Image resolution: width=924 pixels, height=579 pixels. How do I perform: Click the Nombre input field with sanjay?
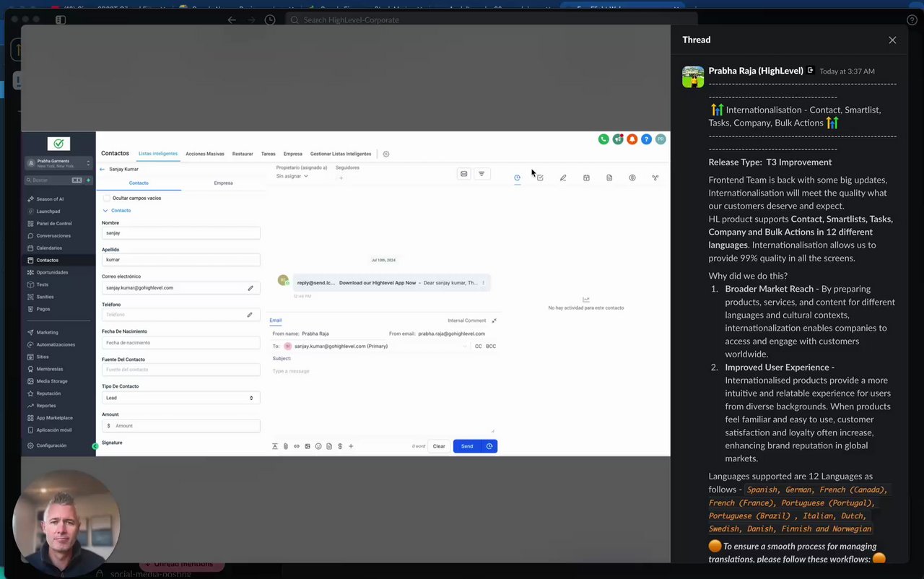[180, 233]
